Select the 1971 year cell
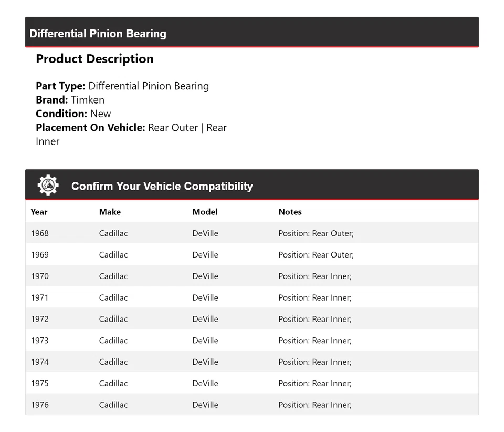The height and width of the screenshot is (432, 504). coord(39,297)
